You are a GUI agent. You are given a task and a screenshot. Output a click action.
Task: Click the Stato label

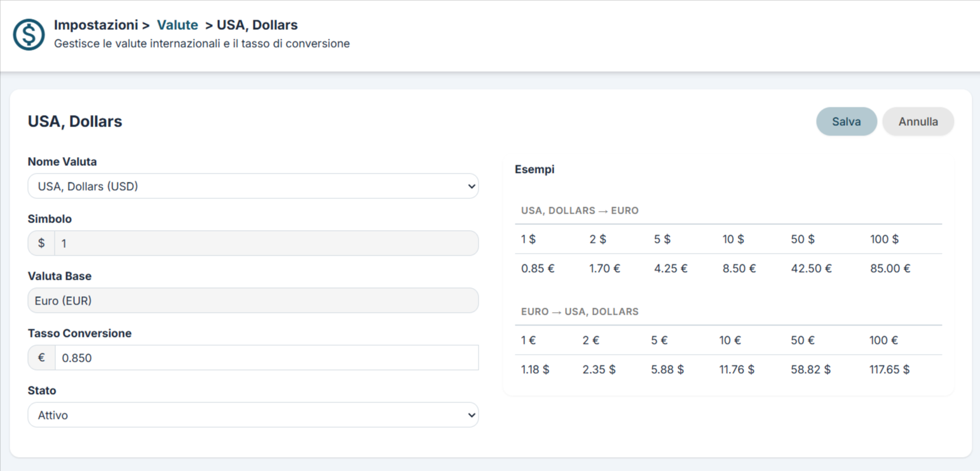(x=42, y=391)
